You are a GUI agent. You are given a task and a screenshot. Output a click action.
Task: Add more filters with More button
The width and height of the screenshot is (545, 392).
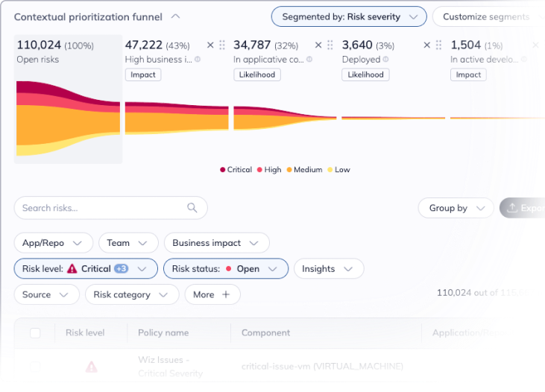coord(212,294)
